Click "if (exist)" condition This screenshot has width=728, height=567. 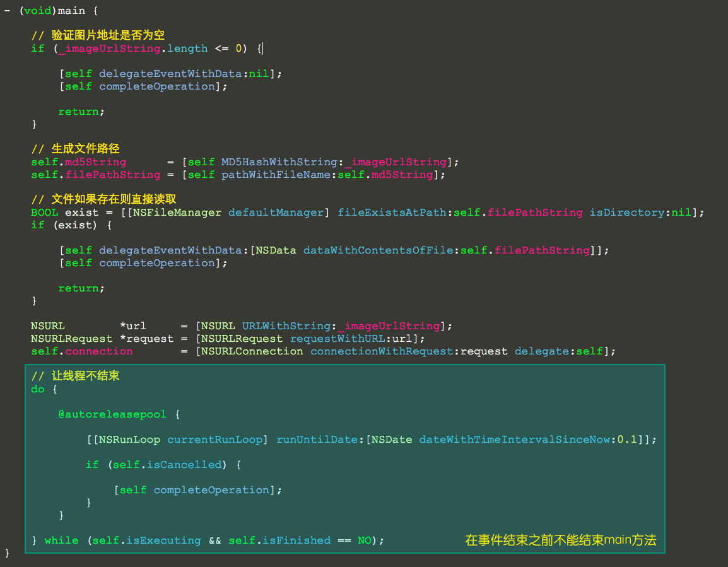tap(64, 225)
